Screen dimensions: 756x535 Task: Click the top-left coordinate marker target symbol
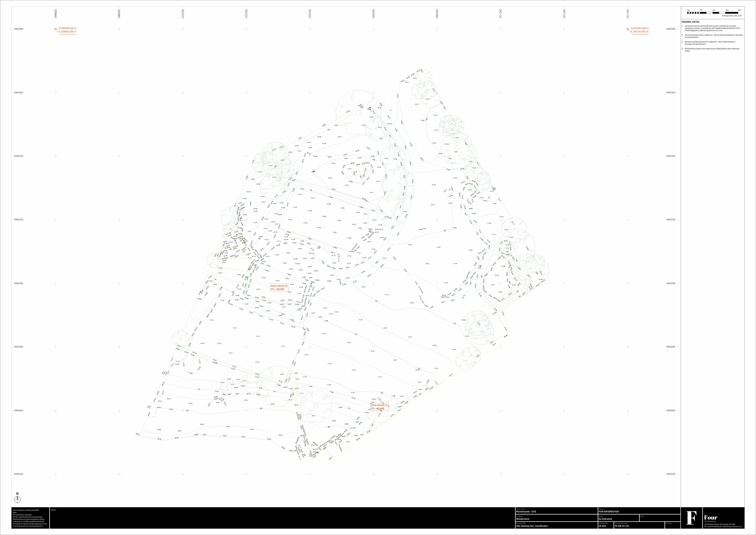click(x=56, y=29)
